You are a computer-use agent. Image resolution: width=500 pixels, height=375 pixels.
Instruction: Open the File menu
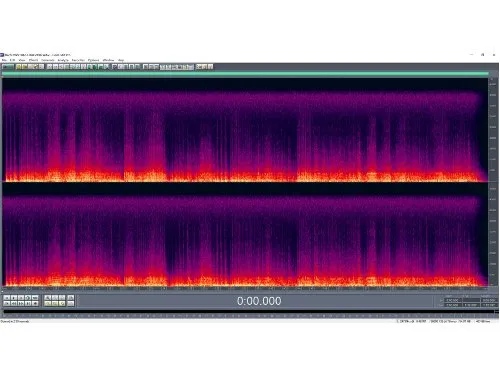pyautogui.click(x=4, y=60)
